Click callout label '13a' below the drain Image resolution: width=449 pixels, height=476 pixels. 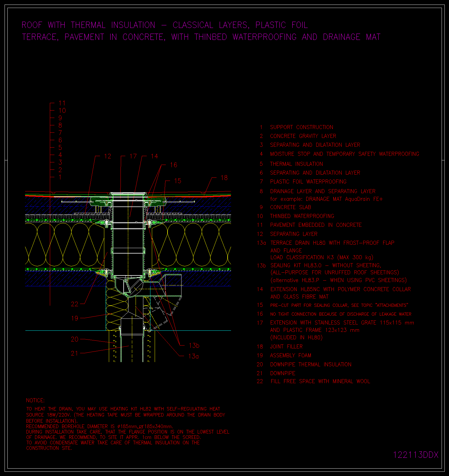193,356
